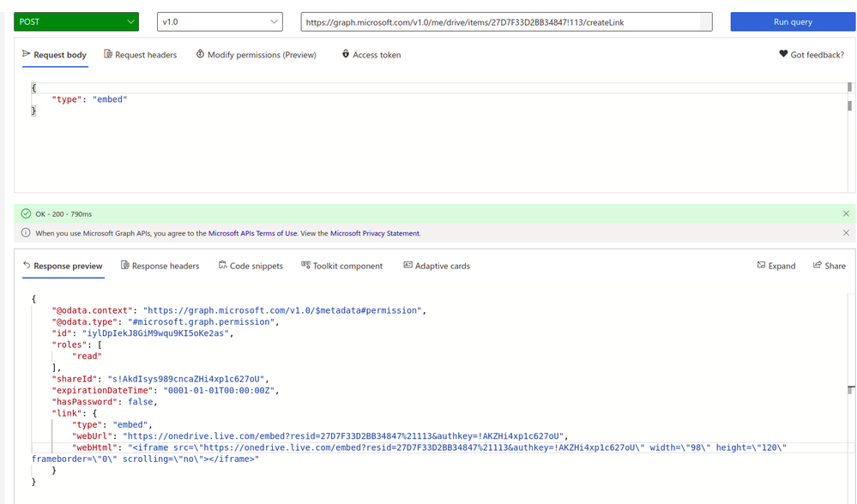The height and width of the screenshot is (504, 857).
Task: Click the Adaptive cards icon
Action: pyautogui.click(x=407, y=265)
